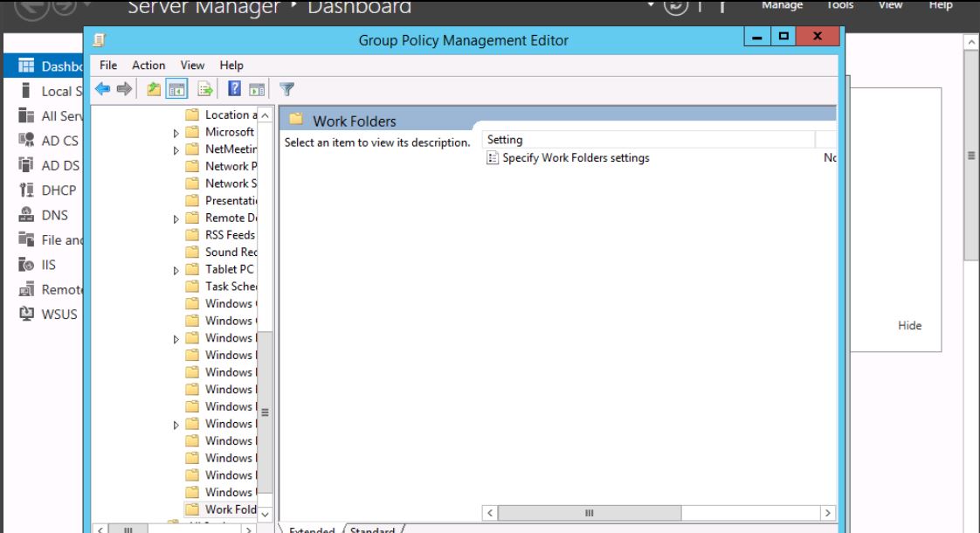This screenshot has height=533, width=980.
Task: Expand the NetMeeting tree node
Action: tap(176, 150)
